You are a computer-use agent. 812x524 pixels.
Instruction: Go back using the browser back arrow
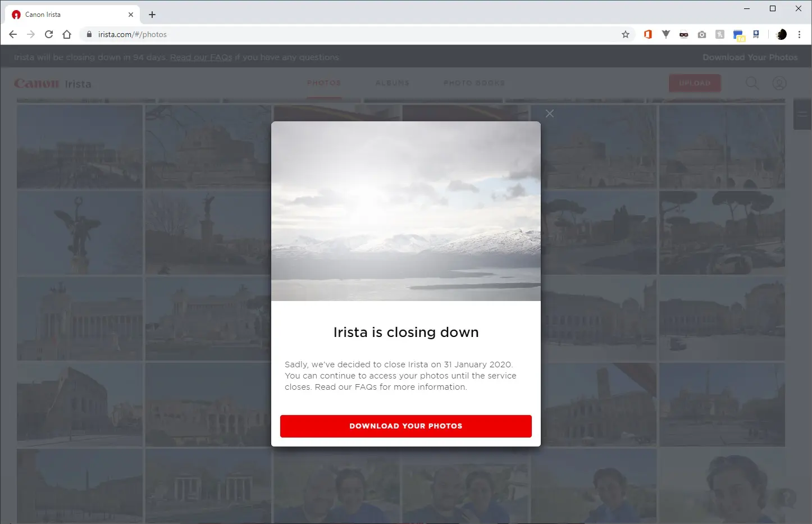(x=13, y=34)
